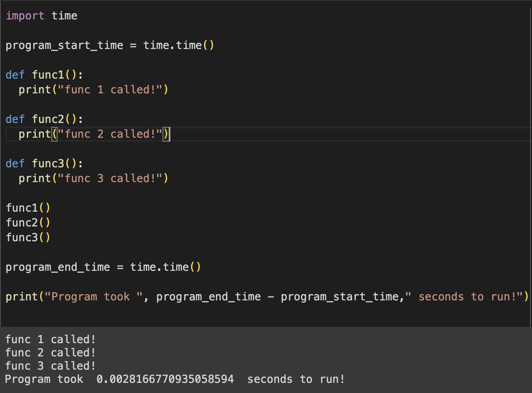532x393 pixels.
Task: Click the func3 function definition
Action: [x=44, y=163]
